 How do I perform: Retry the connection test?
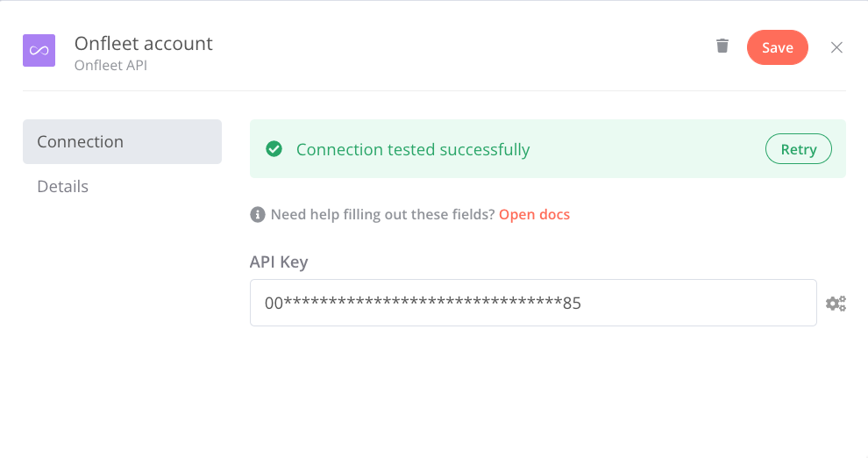tap(798, 149)
